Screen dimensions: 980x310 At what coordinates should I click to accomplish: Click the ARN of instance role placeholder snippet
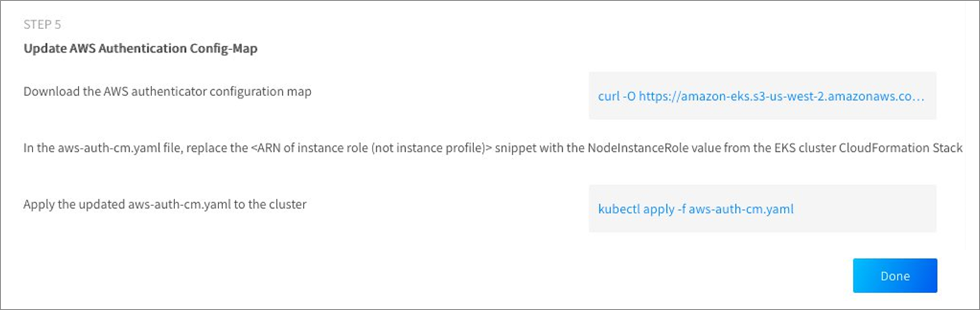pos(371,148)
